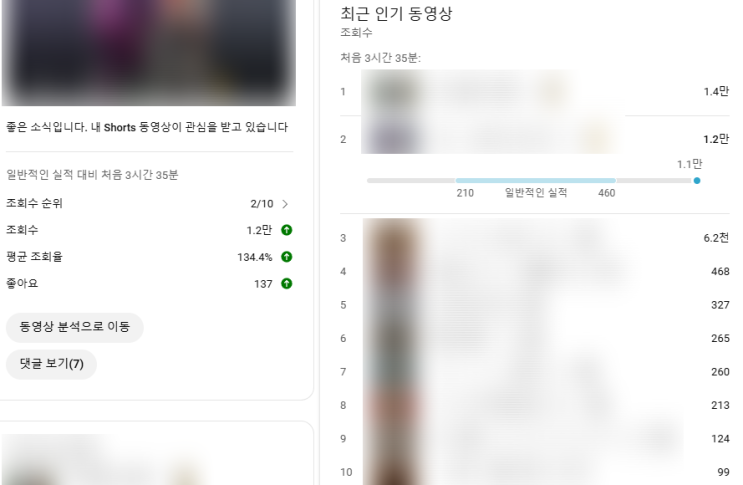
Task: Open rank 6 video with 265 views
Action: [x=535, y=338]
